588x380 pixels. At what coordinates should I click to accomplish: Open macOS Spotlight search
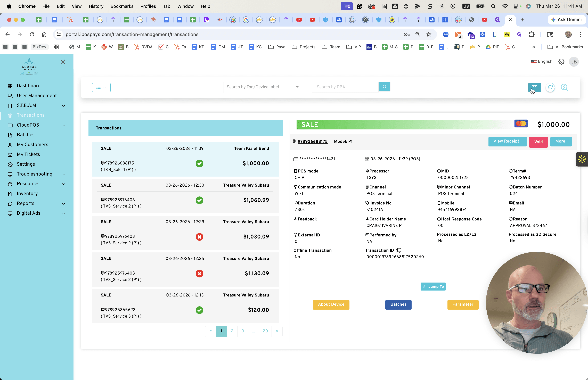[493, 6]
